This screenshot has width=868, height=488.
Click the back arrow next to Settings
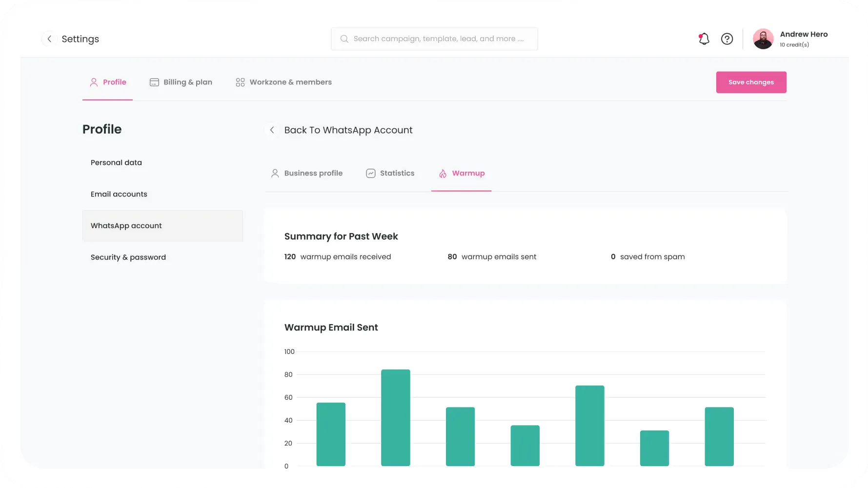coord(49,39)
